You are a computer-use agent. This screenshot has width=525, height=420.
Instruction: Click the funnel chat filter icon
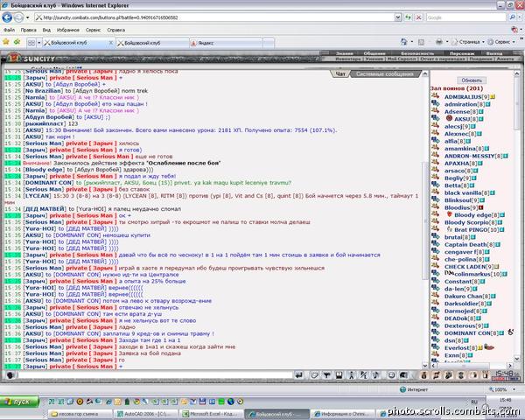(x=326, y=375)
